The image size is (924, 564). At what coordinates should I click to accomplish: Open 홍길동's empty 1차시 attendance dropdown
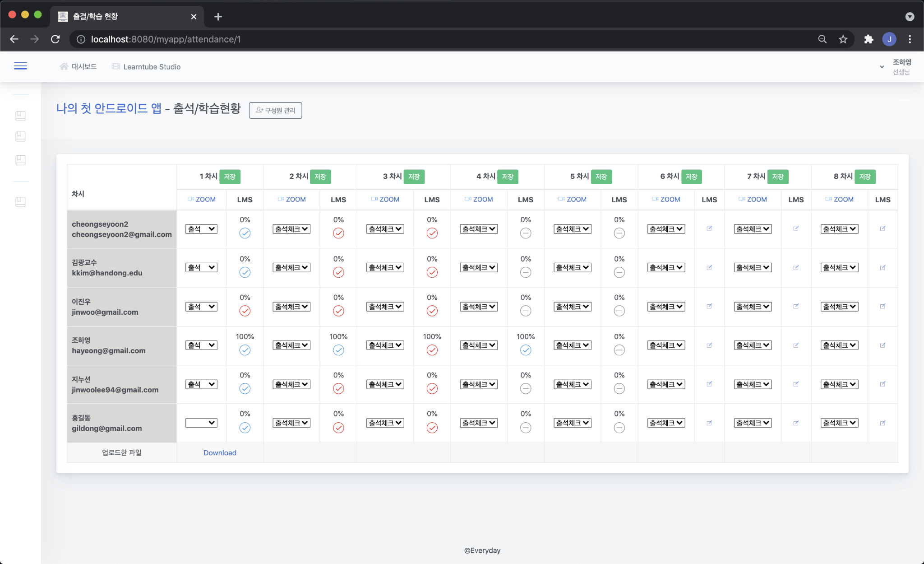coord(201,423)
